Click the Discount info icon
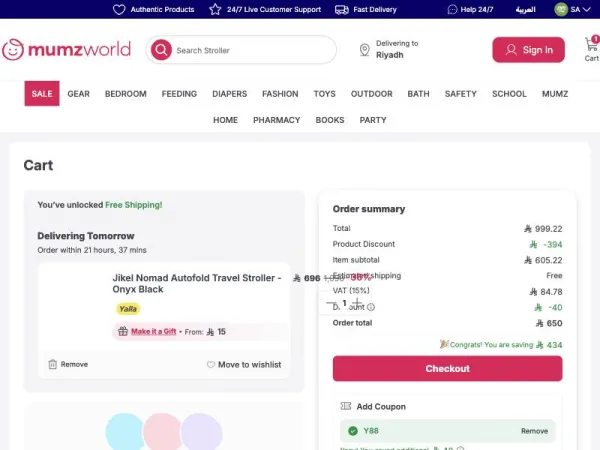Viewport: 600px width, 450px height. 371,307
